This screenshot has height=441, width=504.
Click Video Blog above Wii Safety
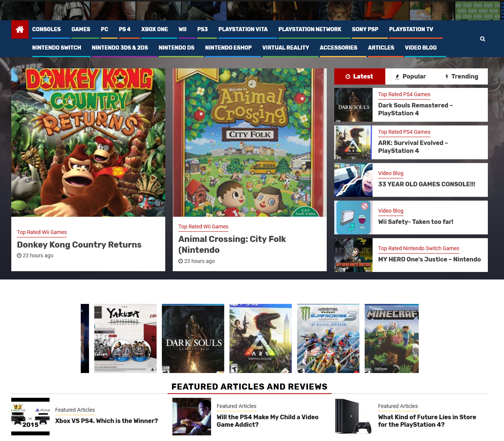pyautogui.click(x=391, y=211)
